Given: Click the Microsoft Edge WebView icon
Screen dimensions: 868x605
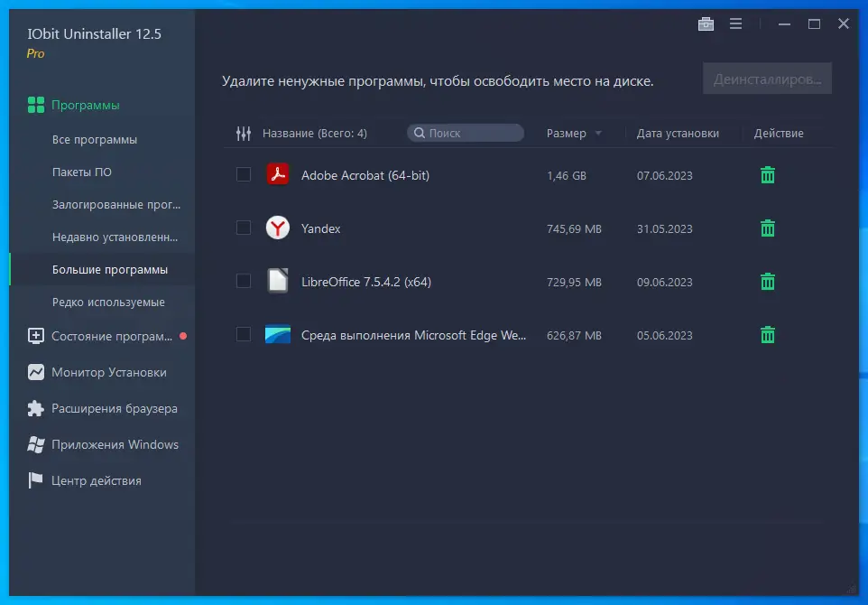Looking at the screenshot, I should (x=277, y=334).
